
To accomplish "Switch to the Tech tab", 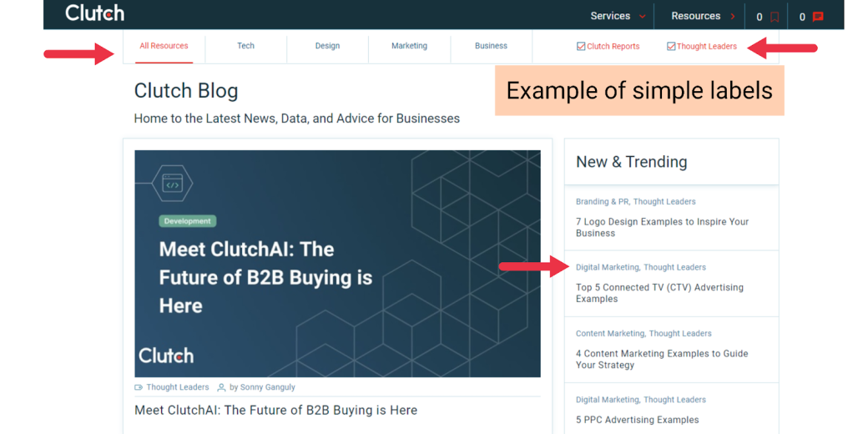I will (245, 46).
